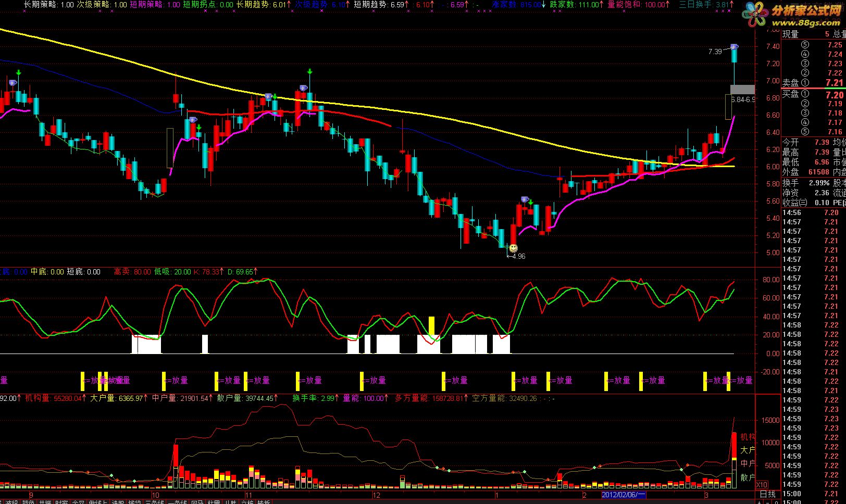
Task: Select the sell level 5 price 7.25
Action: (x=835, y=45)
